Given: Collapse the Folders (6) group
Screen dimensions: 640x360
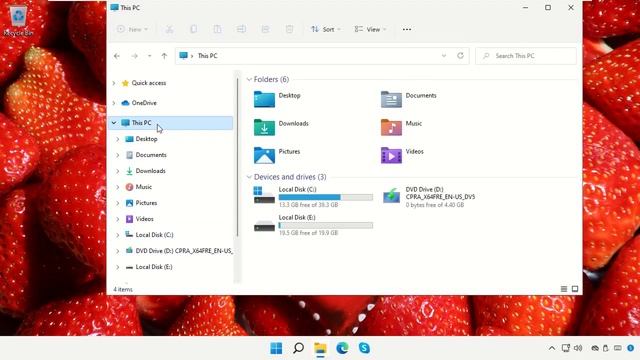Looking at the screenshot, I should pos(249,80).
